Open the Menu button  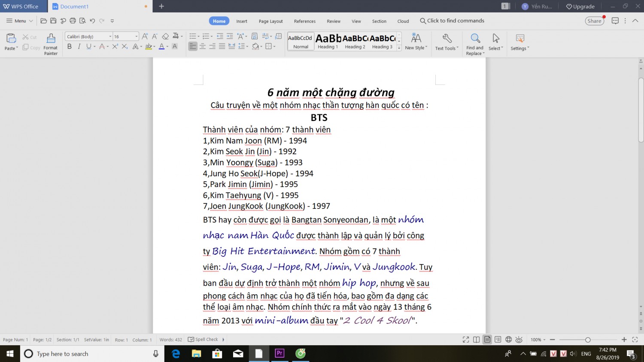[x=20, y=21]
